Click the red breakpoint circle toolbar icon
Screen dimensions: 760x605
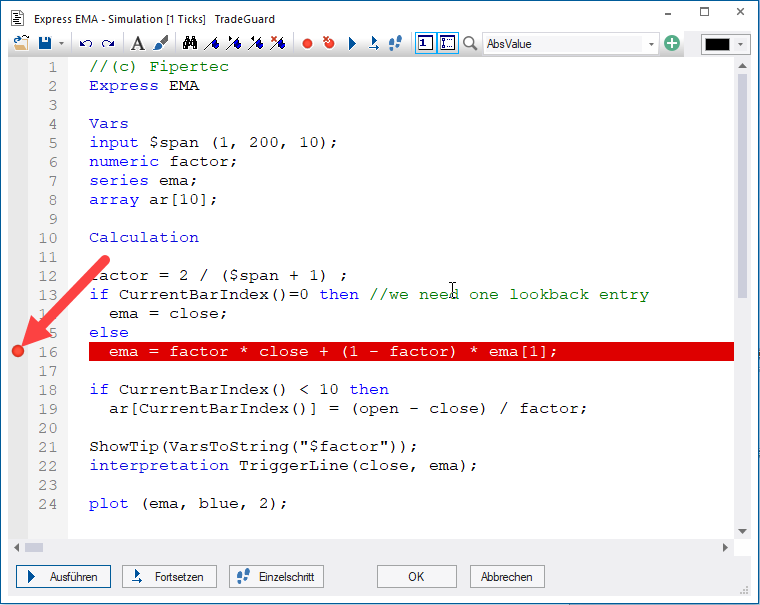point(307,44)
